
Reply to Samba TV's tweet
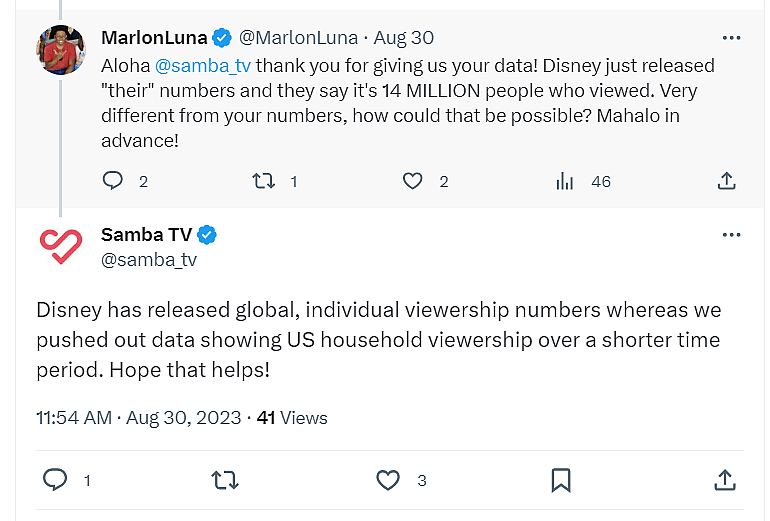pos(56,480)
